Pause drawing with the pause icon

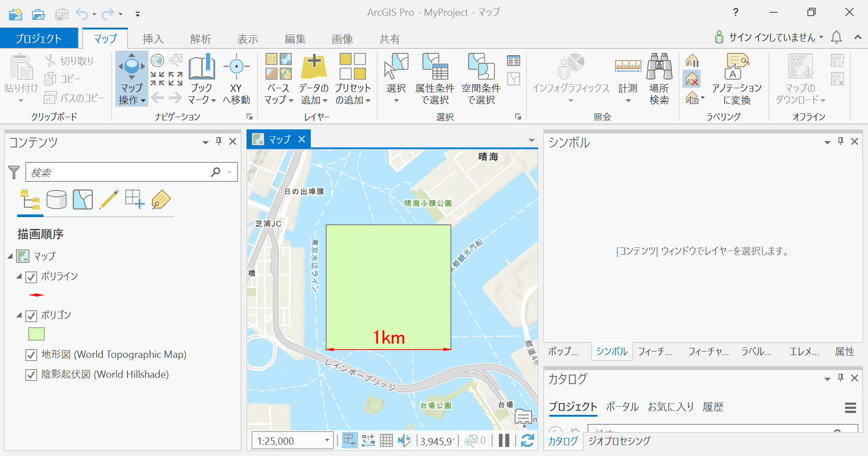[504, 440]
